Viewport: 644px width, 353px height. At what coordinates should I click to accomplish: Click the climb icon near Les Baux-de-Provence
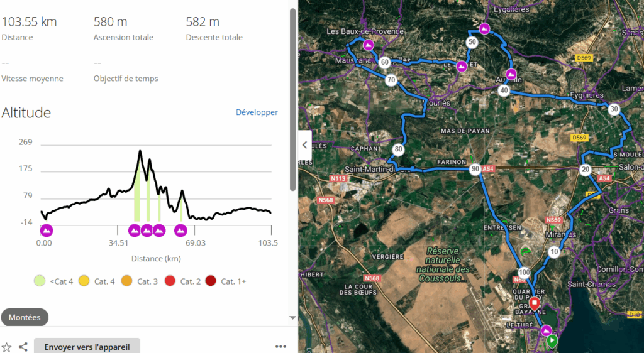click(x=369, y=45)
